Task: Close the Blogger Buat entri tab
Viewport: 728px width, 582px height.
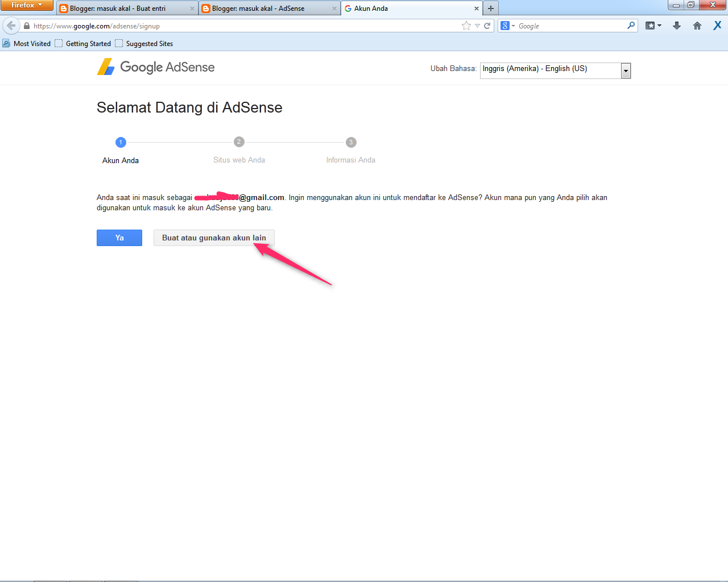Action: click(192, 9)
